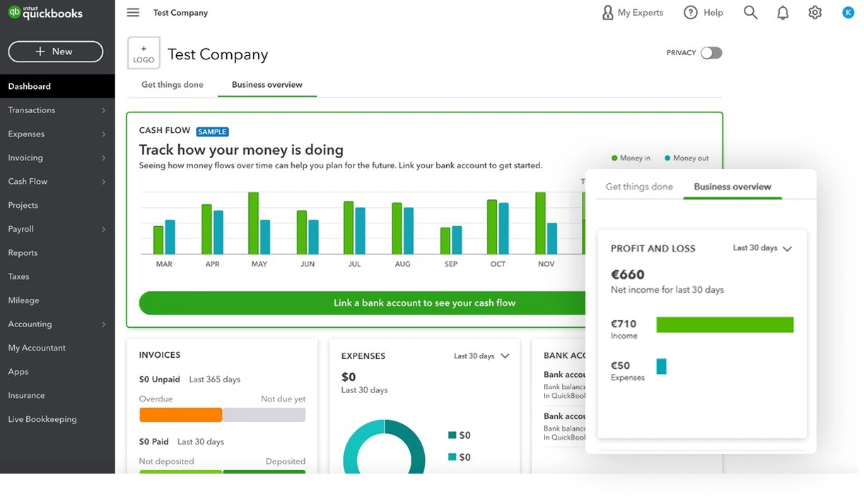Open Get things done tab in overlay card
Screen dimensions: 864x504
[639, 187]
